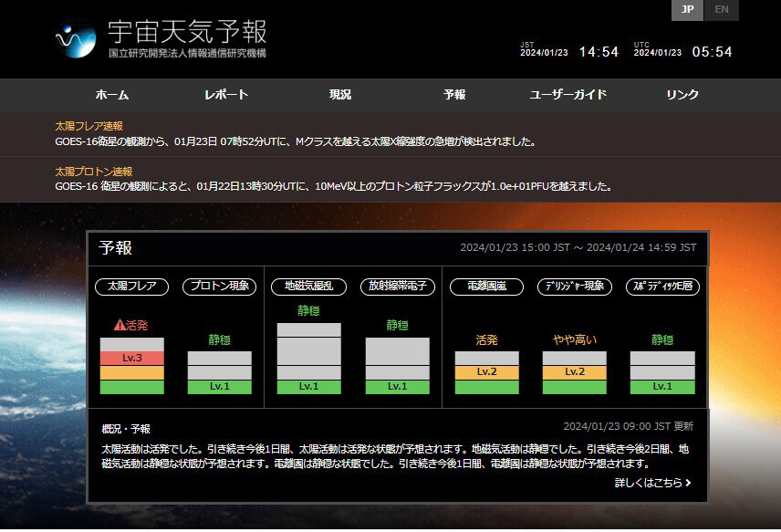Click the 放射線帯電子 forecast button
Image resolution: width=781 pixels, height=532 pixels.
(398, 287)
